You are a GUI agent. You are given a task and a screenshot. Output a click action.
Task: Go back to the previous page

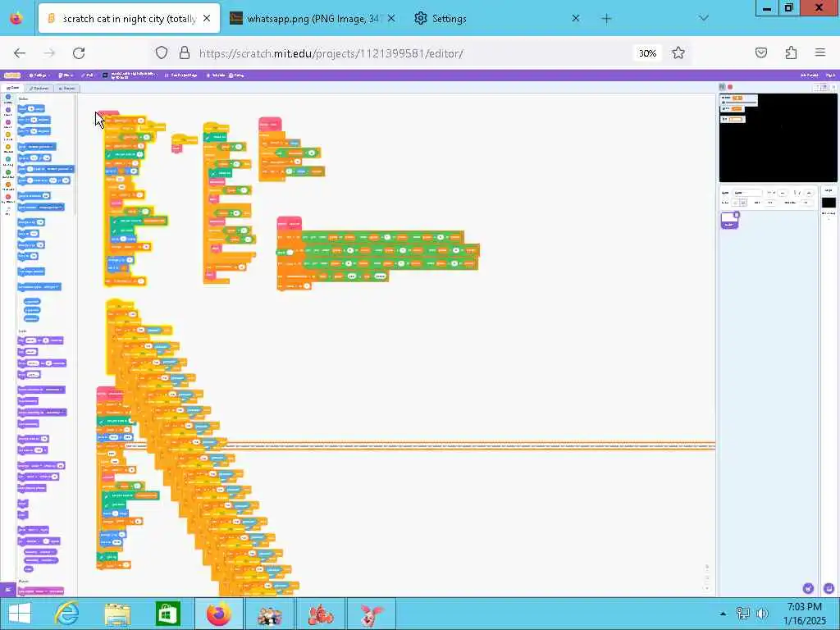[x=20, y=53]
